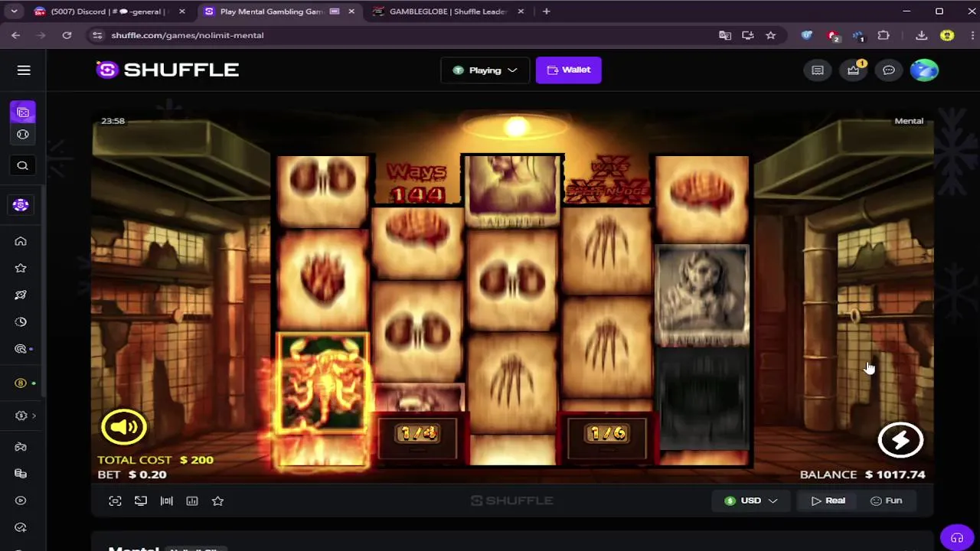The width and height of the screenshot is (980, 551).
Task: Click the SHUFFLE logo in the header
Action: (x=168, y=70)
